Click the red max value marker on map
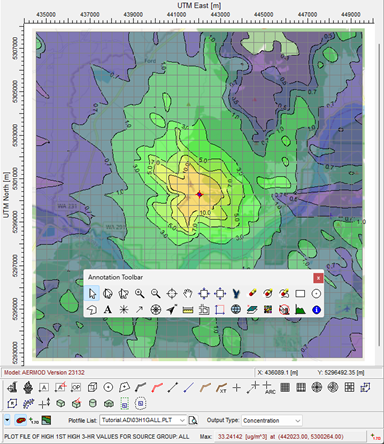The image size is (384, 444). point(199,194)
